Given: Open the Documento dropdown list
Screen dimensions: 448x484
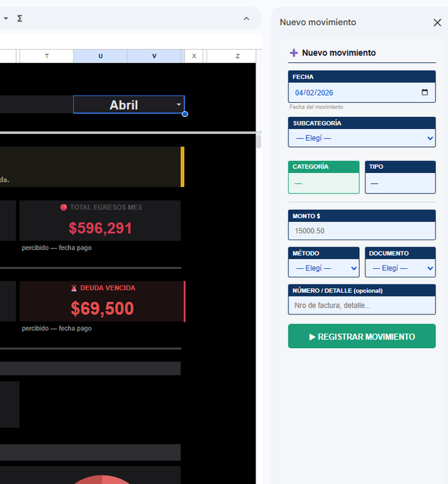Looking at the screenshot, I should tap(400, 268).
